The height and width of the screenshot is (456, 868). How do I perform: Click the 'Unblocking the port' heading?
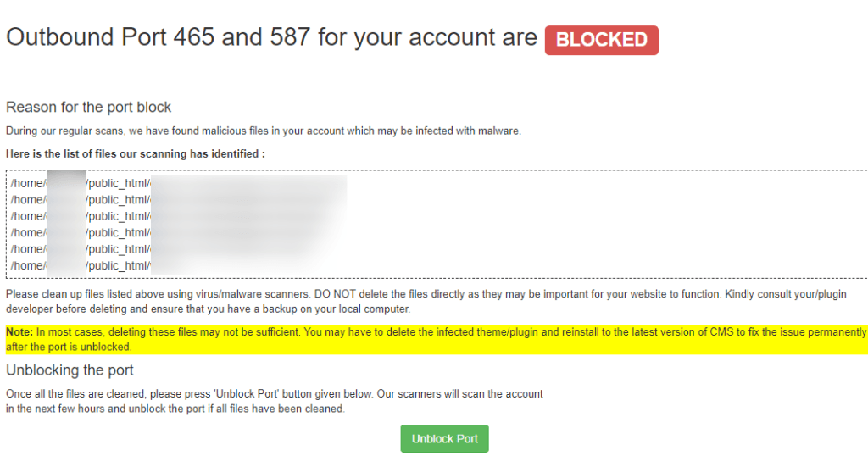tap(70, 370)
